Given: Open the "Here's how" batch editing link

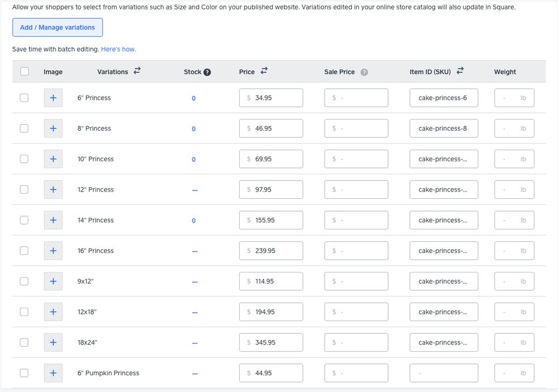Looking at the screenshot, I should [x=118, y=49].
